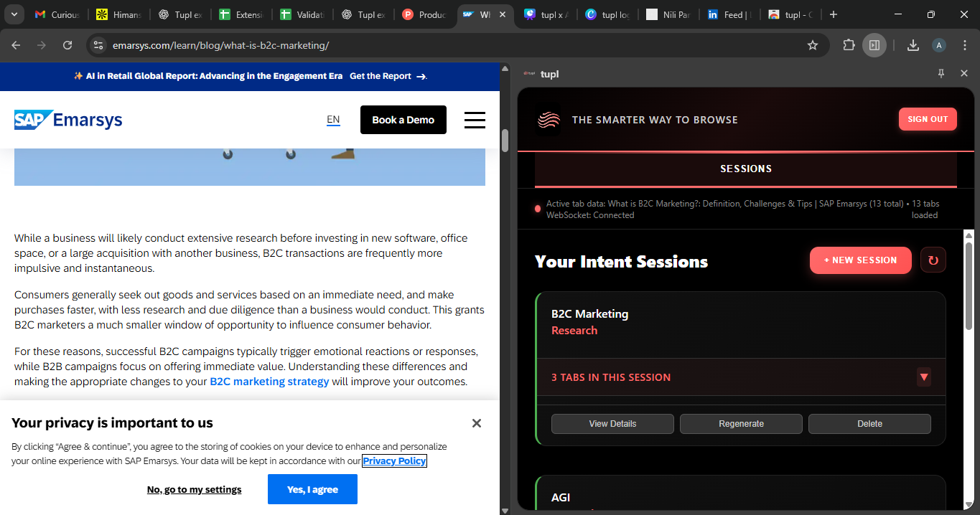Open the hamburger navigation menu
This screenshot has height=515, width=980.
pyautogui.click(x=475, y=120)
